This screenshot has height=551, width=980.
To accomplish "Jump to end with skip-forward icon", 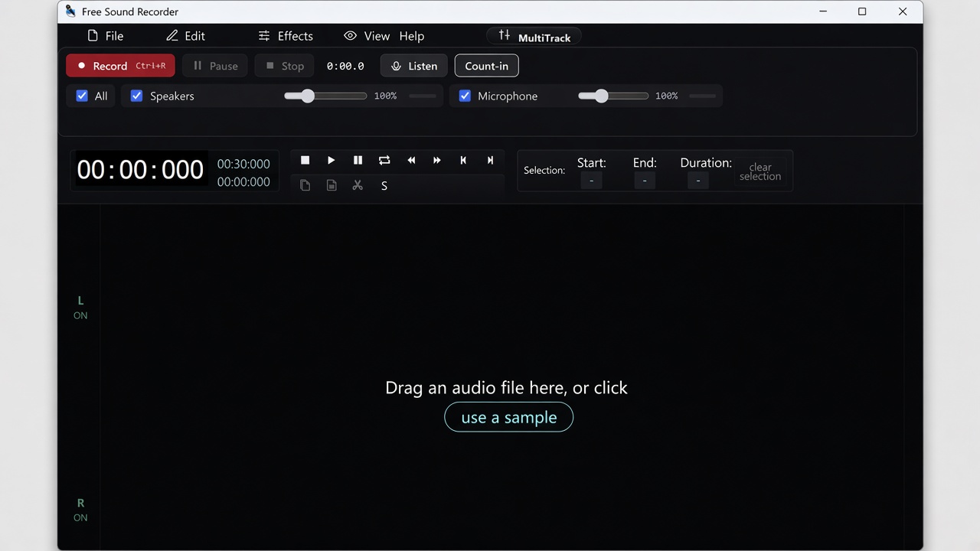I will (x=490, y=160).
